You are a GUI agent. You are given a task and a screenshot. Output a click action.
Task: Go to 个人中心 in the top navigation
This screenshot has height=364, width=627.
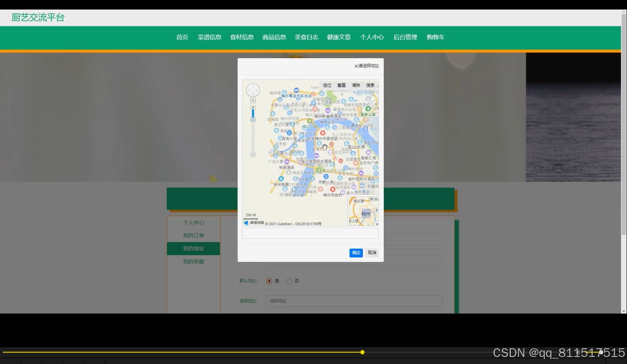tap(372, 37)
